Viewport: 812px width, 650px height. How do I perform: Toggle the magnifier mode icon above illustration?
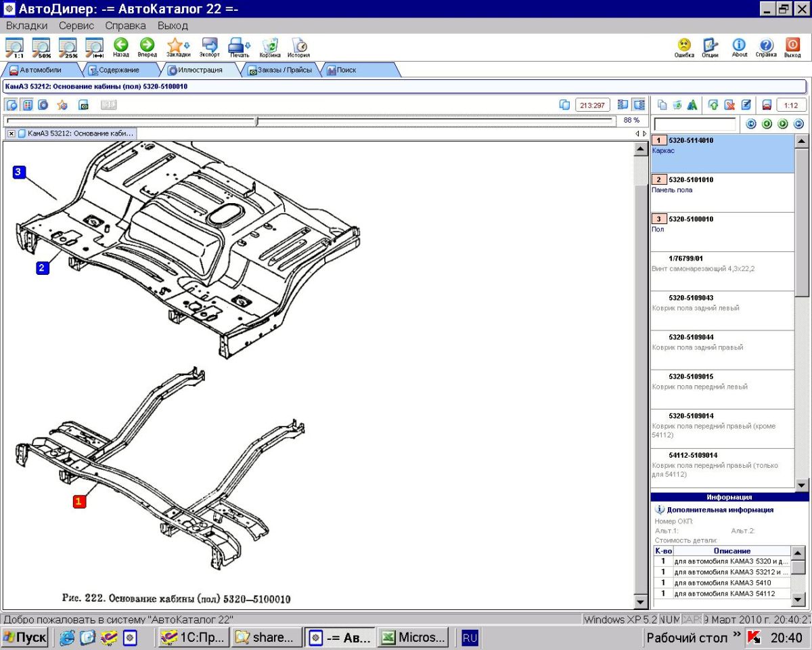pos(12,105)
